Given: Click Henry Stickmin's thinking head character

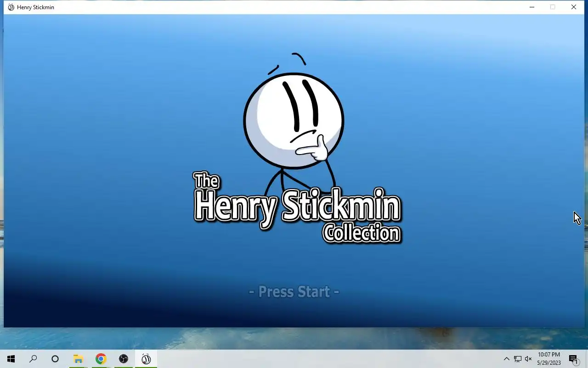Looking at the screenshot, I should 294,121.
